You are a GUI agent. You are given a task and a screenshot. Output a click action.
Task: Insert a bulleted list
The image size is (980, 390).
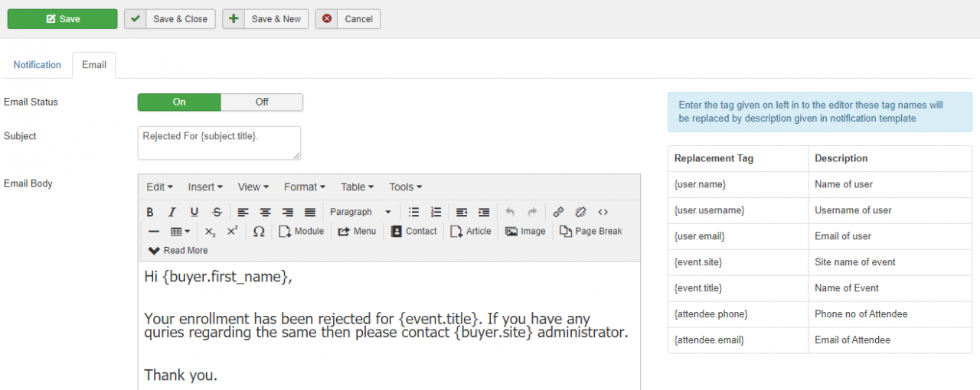413,212
